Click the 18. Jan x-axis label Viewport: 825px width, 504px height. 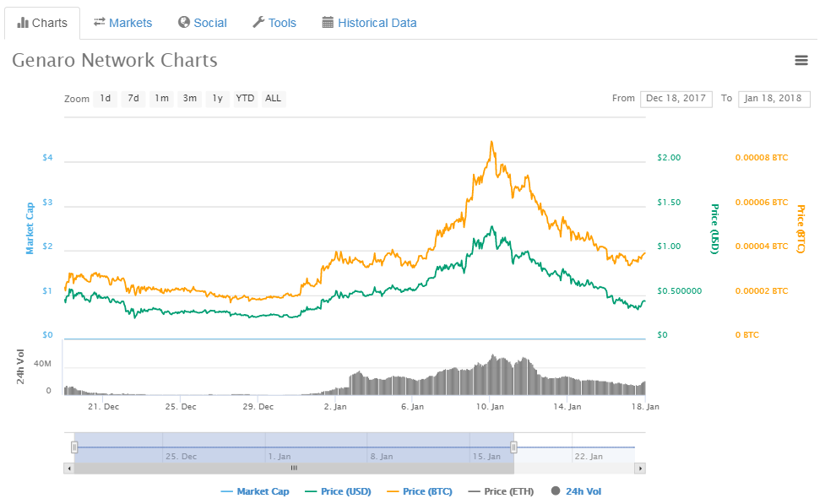(645, 407)
